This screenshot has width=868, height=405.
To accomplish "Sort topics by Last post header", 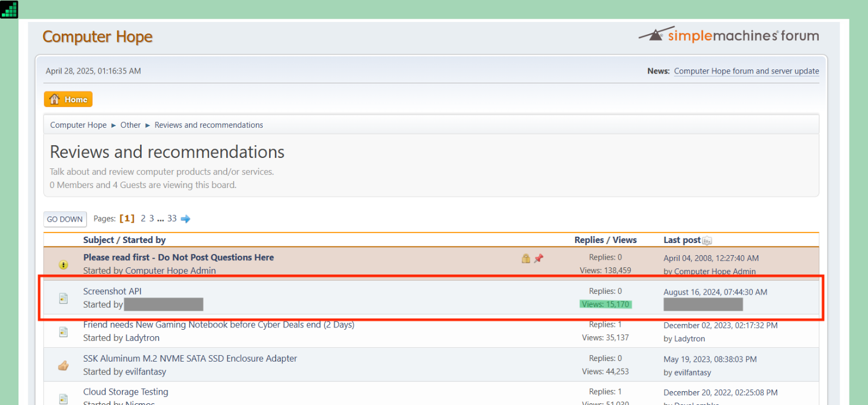I will pos(682,240).
